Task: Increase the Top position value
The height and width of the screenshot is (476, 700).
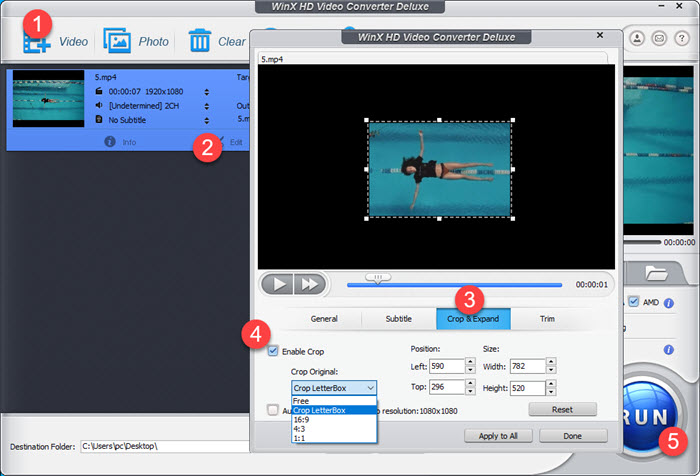Action: coord(470,383)
